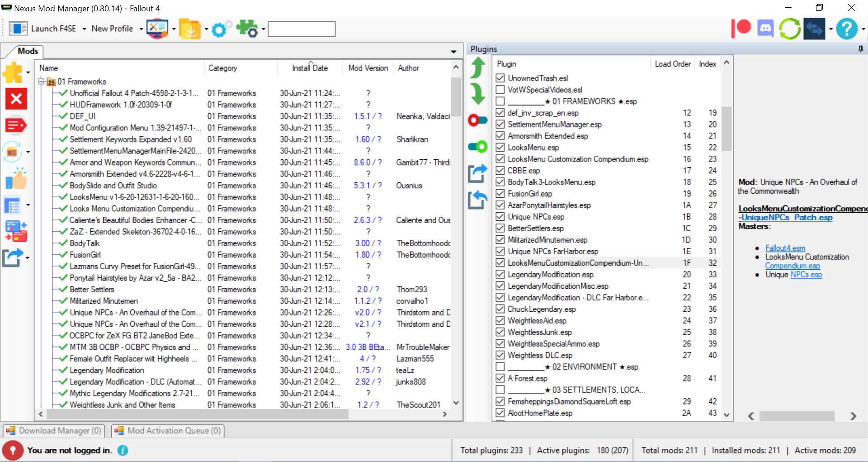This screenshot has width=868, height=462.
Task: Enable the 02 ENVIRONMENT separator checkbox
Action: tap(500, 367)
